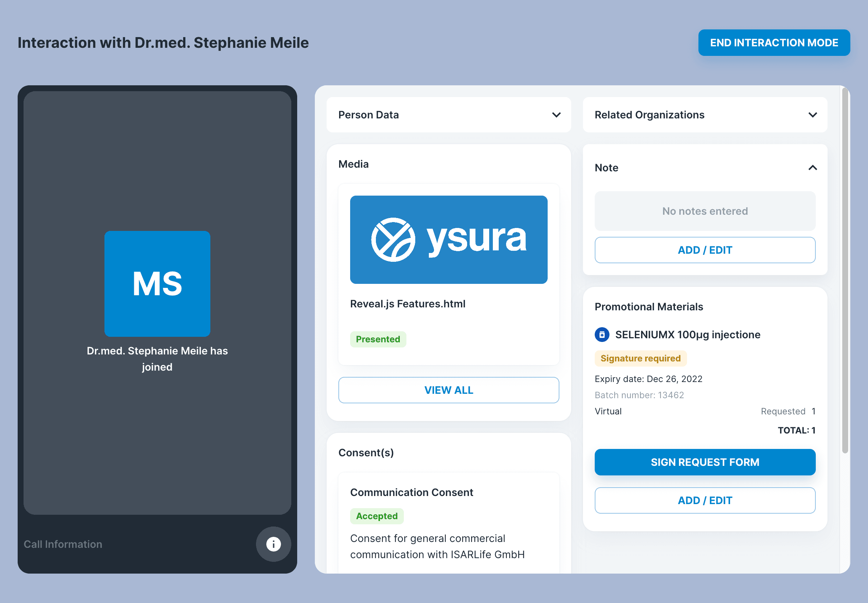Click the vertical scrollbar on the right panel
The height and width of the screenshot is (603, 868).
pyautogui.click(x=845, y=270)
